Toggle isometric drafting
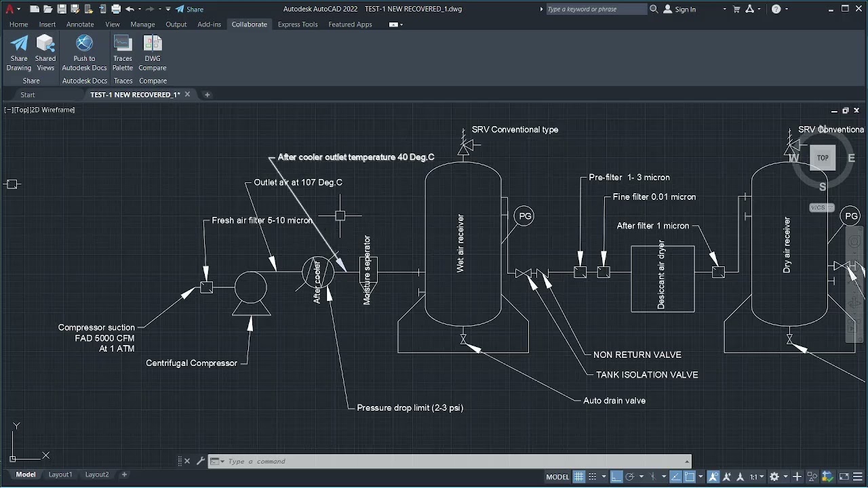 click(652, 477)
